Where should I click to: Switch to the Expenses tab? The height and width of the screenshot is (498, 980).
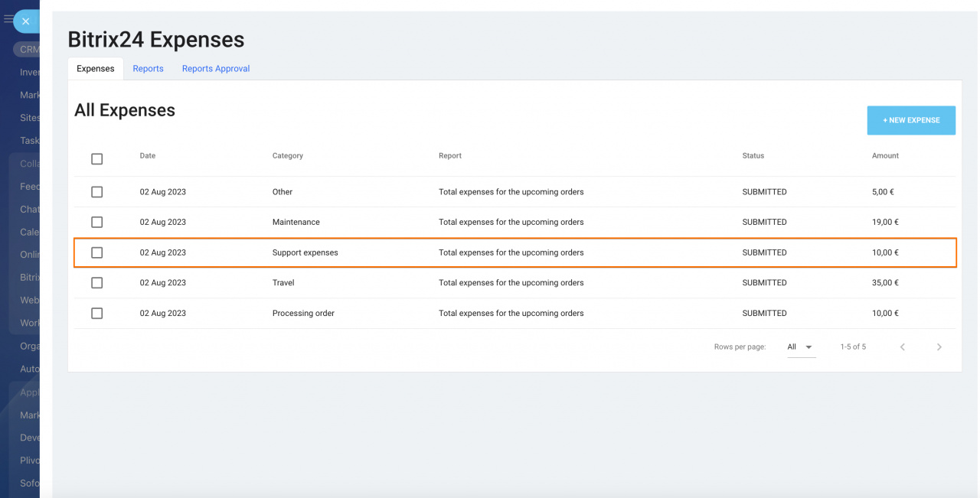click(x=96, y=69)
